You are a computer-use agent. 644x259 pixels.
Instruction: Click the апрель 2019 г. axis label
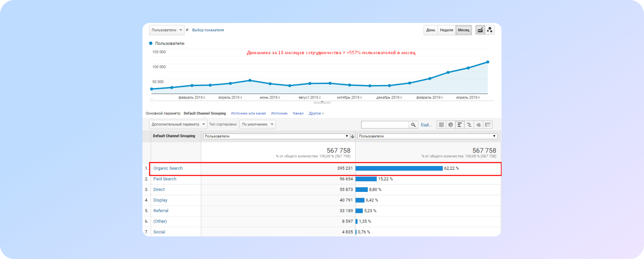coord(468,98)
